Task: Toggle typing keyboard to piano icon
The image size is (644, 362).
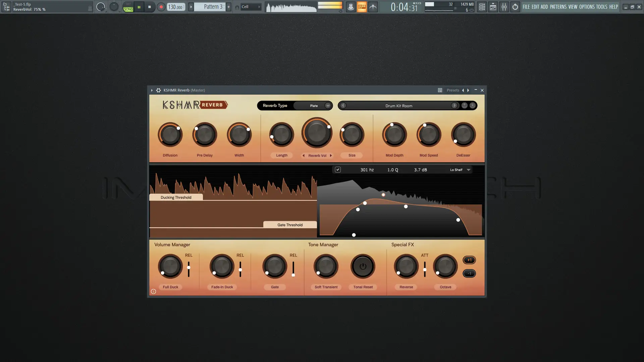Action: (362, 7)
